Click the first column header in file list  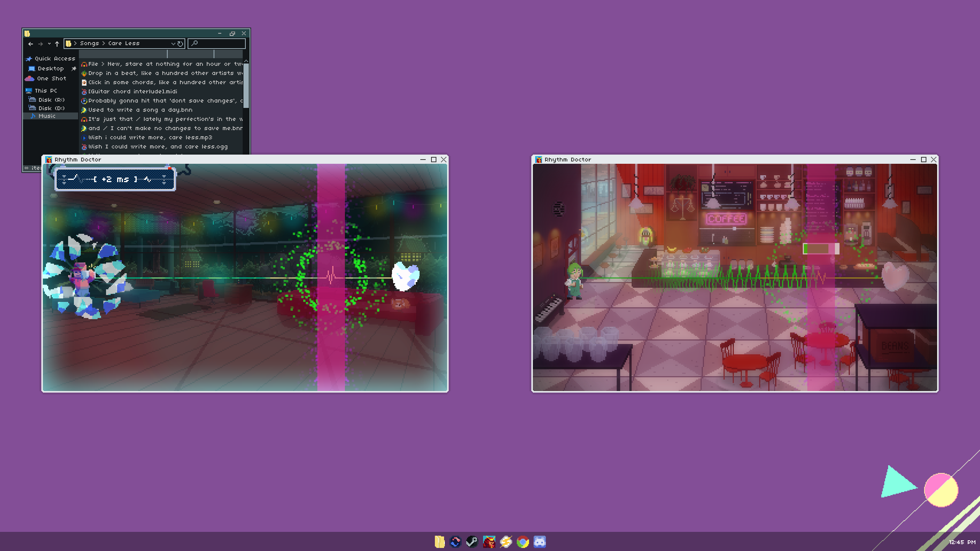(123, 54)
